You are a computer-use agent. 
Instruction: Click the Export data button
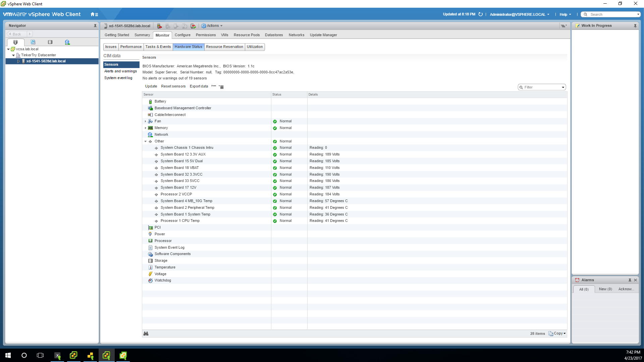point(199,86)
